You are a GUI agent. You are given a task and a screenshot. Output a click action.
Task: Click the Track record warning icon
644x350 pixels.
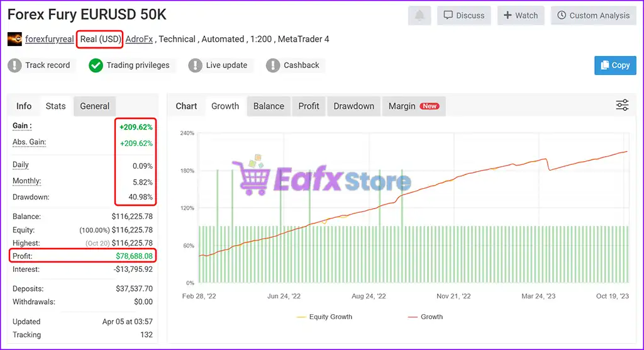(14, 65)
